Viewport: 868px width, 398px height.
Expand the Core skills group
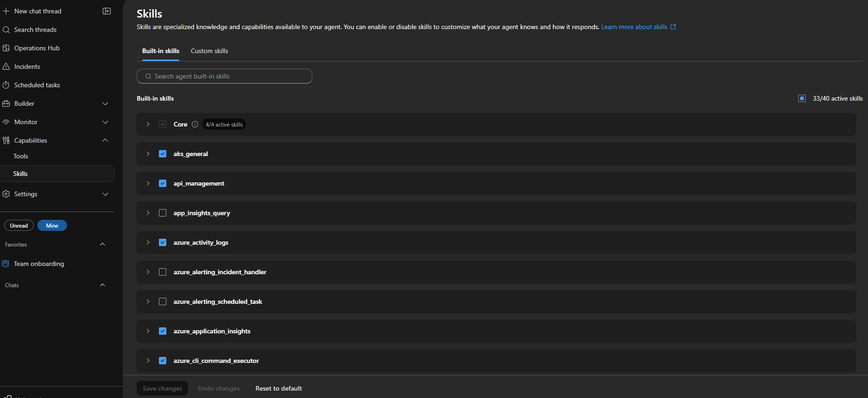click(x=148, y=124)
